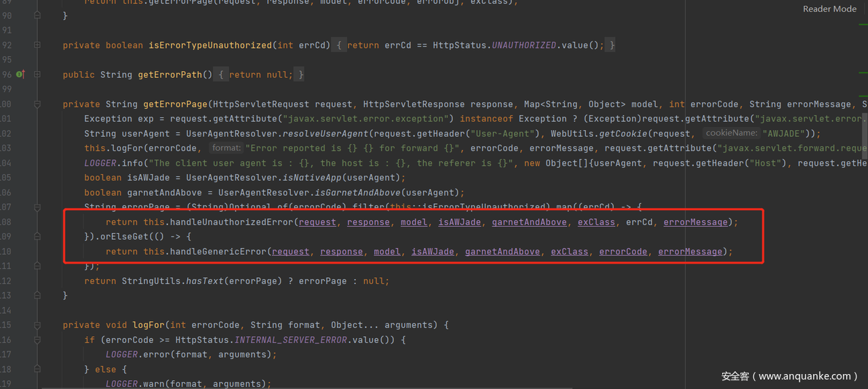Click the format parameter hint in logFor call
Image resolution: width=868 pixels, height=389 pixels.
[226, 148]
